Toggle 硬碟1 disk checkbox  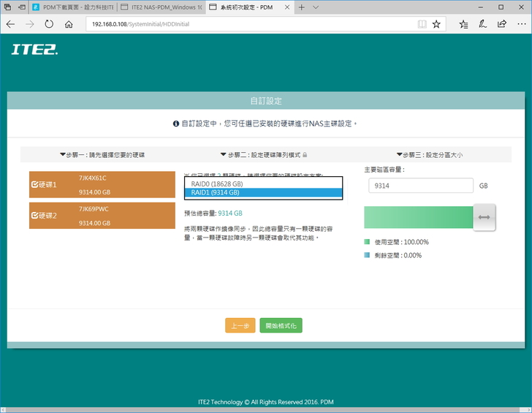[x=34, y=185]
